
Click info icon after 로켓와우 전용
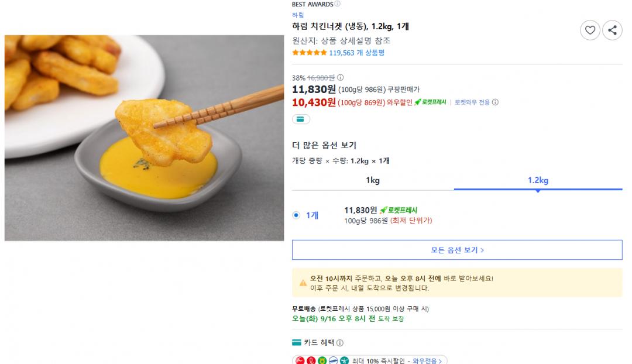click(495, 102)
